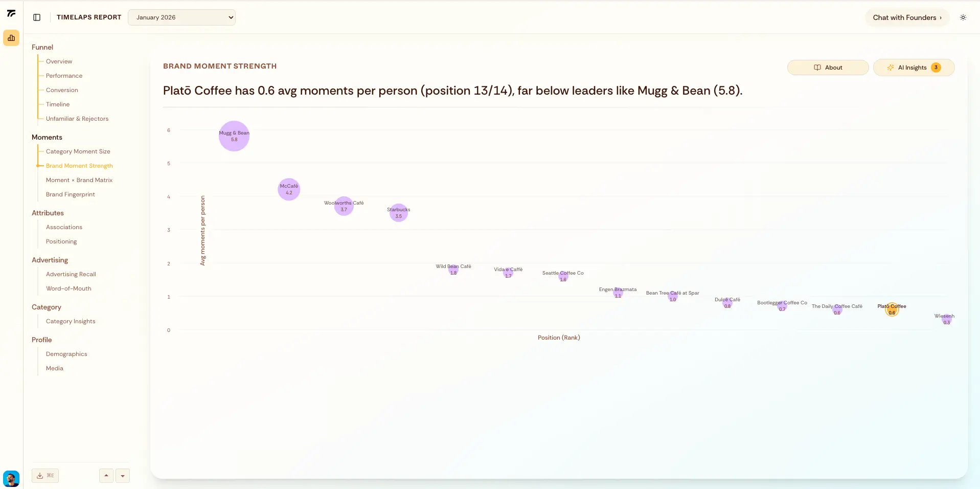Click the Avg moments per person label
Screen dimensions: 980x489
pyautogui.click(x=202, y=231)
